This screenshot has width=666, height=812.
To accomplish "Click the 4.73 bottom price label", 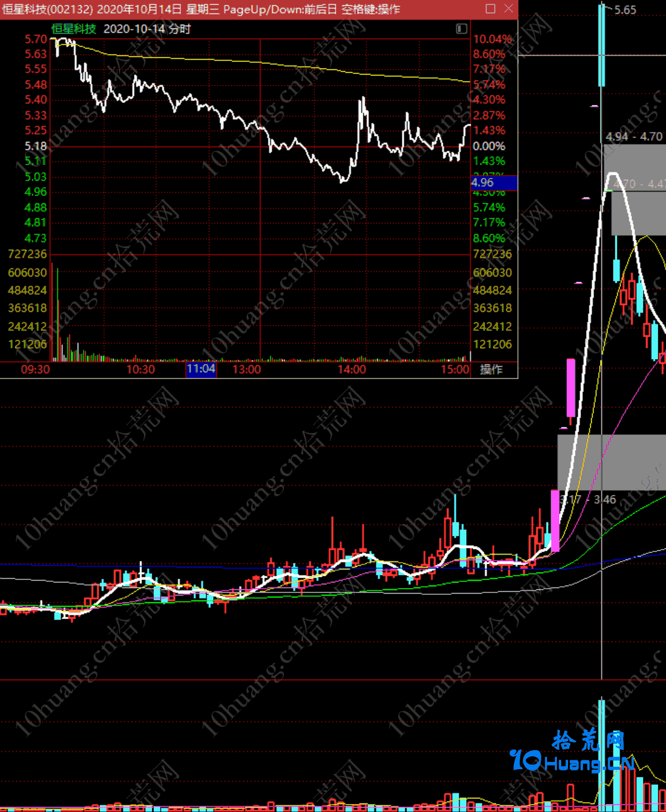I will click(x=36, y=238).
